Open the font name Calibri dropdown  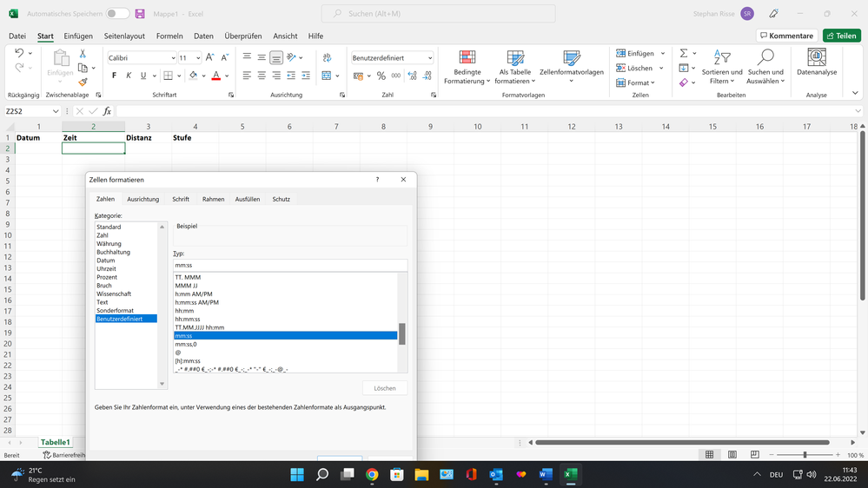click(173, 58)
